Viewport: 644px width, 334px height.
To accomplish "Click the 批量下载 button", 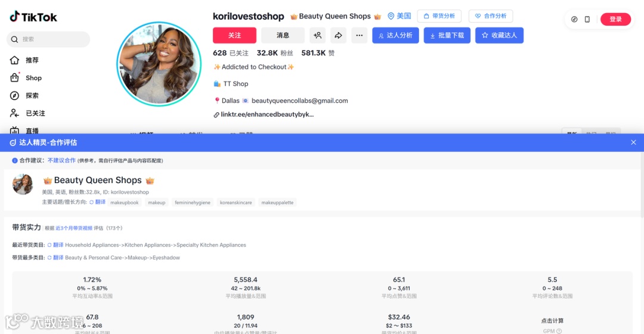I will (x=447, y=35).
